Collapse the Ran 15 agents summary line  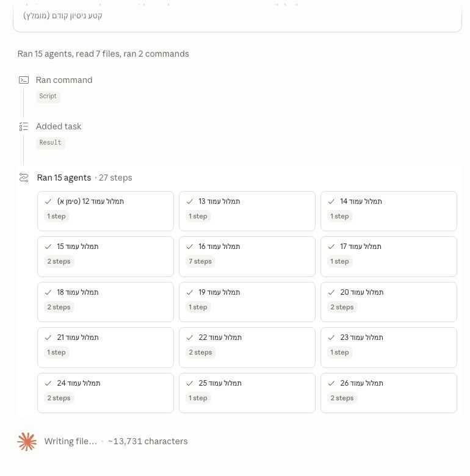(84, 178)
